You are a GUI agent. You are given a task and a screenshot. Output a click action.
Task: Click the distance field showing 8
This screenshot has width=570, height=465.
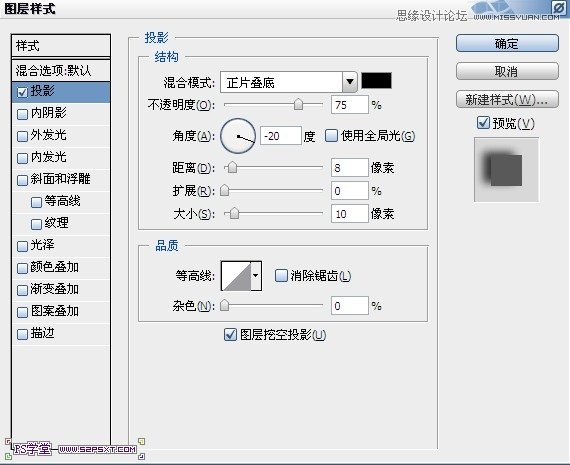tap(349, 168)
